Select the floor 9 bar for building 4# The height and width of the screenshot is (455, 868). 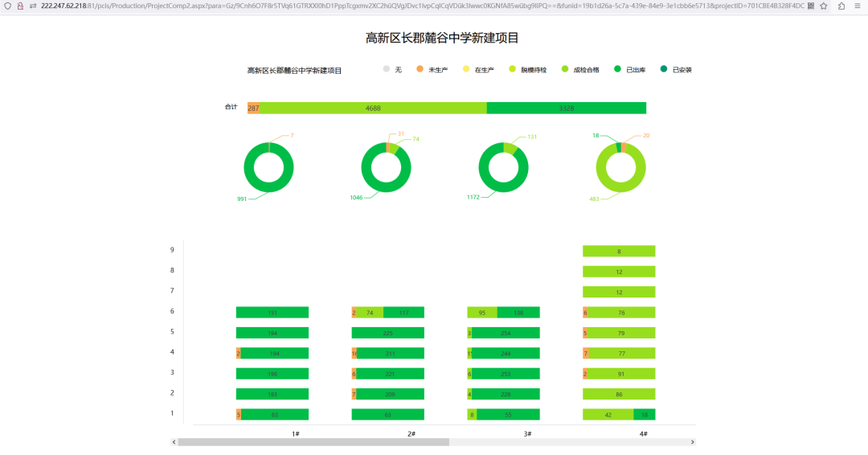(x=619, y=251)
